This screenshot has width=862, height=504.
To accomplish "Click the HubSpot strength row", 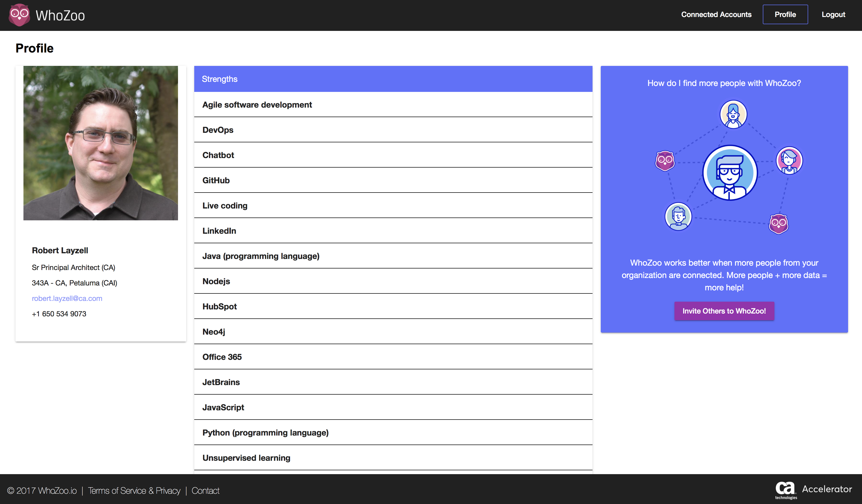I will tap(393, 307).
